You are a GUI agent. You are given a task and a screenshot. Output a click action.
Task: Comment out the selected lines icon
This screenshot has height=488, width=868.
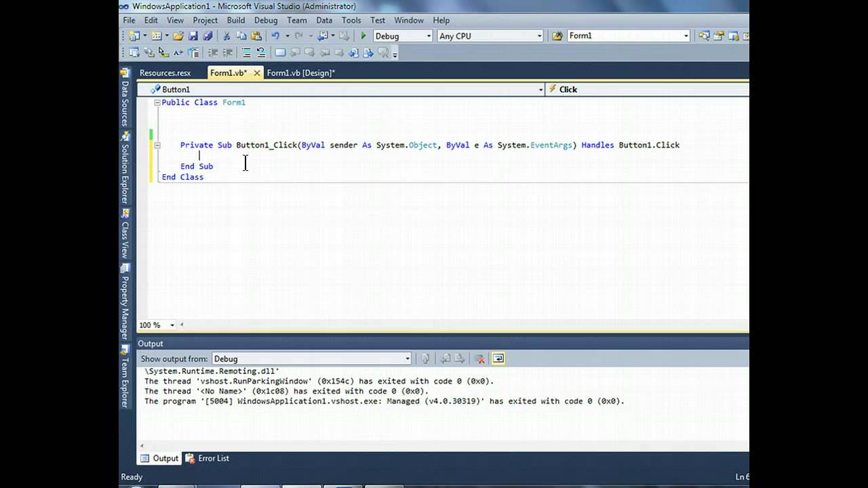pyautogui.click(x=246, y=52)
